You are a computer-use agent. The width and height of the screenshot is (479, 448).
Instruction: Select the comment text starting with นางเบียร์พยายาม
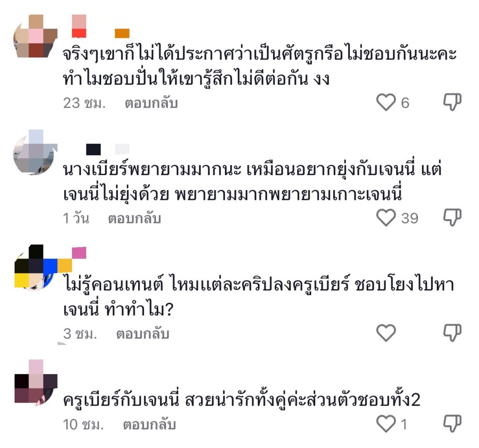252,182
